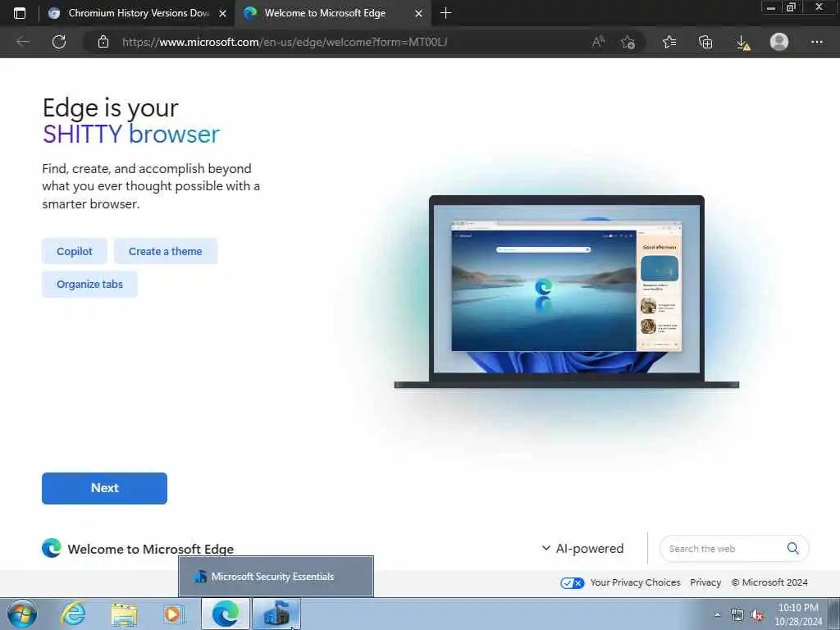The image size is (840, 630).
Task: Open the Windows Start orb
Action: point(22,614)
